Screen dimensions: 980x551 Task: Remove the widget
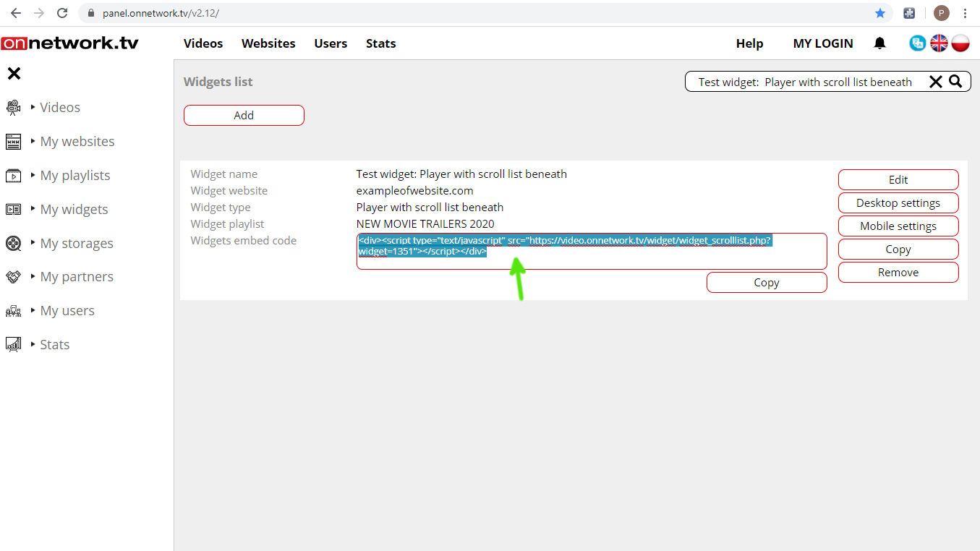pos(898,272)
